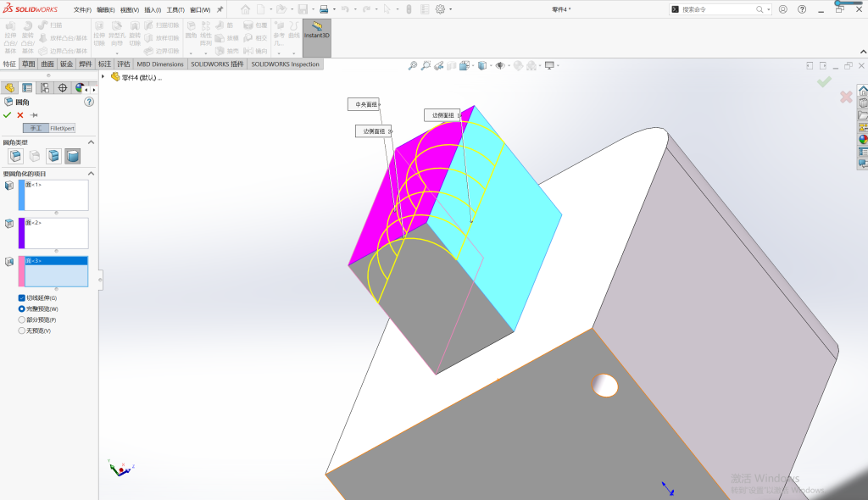This screenshot has width=868, height=500.
Task: Pin the fillet property panel
Action: 34,115
